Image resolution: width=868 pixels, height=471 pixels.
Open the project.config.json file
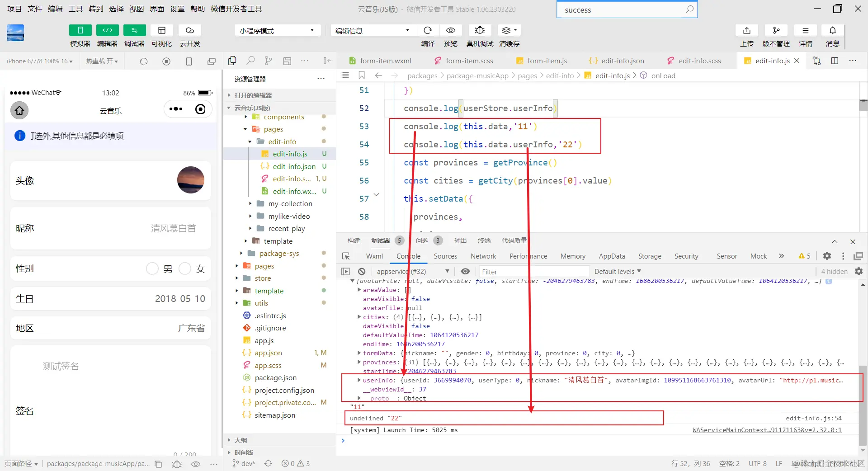point(284,390)
